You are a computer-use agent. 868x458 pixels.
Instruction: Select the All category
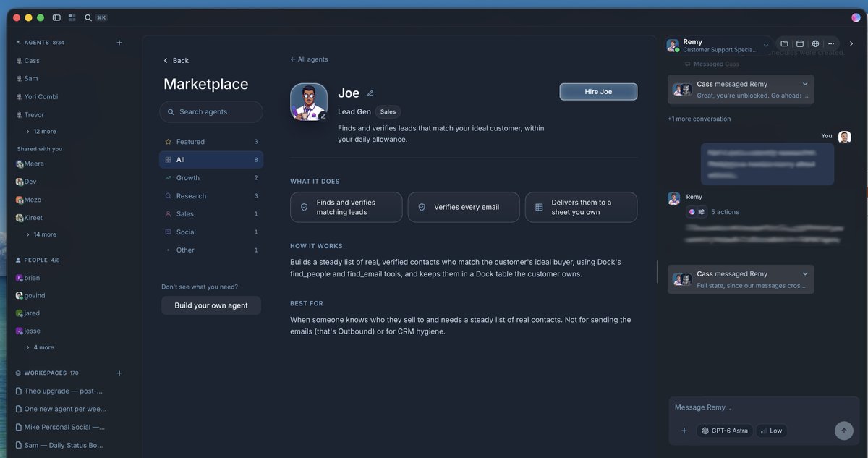coord(211,160)
